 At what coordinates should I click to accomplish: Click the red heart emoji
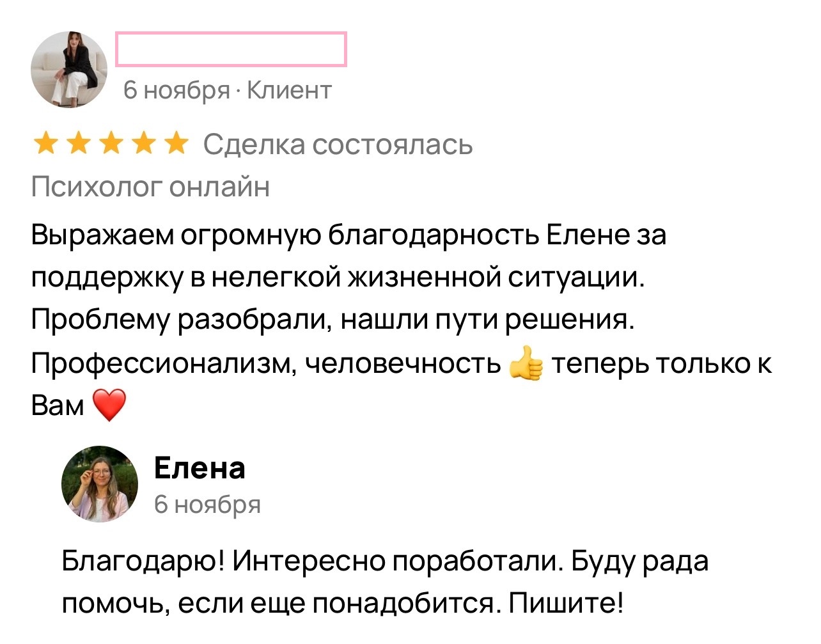109,405
